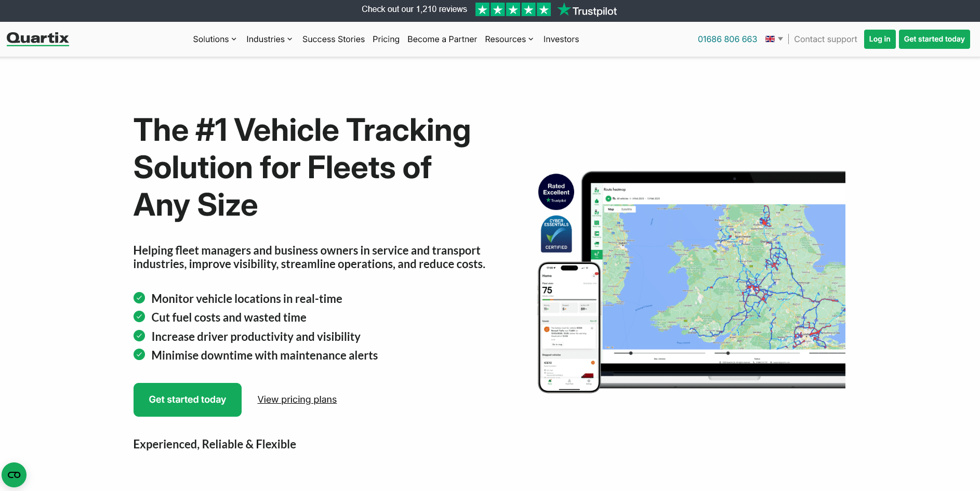The height and width of the screenshot is (491, 980).
Task: Go to Pricing in navigation
Action: [386, 39]
